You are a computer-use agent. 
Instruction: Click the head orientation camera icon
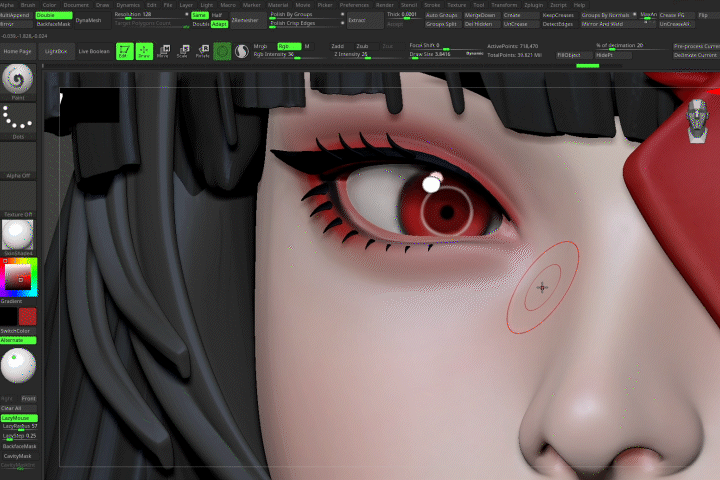pyautogui.click(x=697, y=121)
